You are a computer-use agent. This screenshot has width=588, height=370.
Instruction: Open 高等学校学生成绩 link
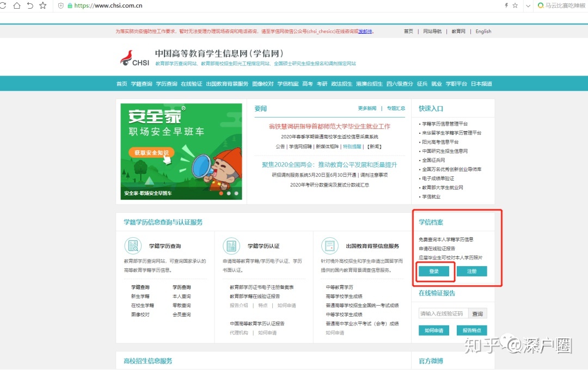pyautogui.click(x=344, y=296)
